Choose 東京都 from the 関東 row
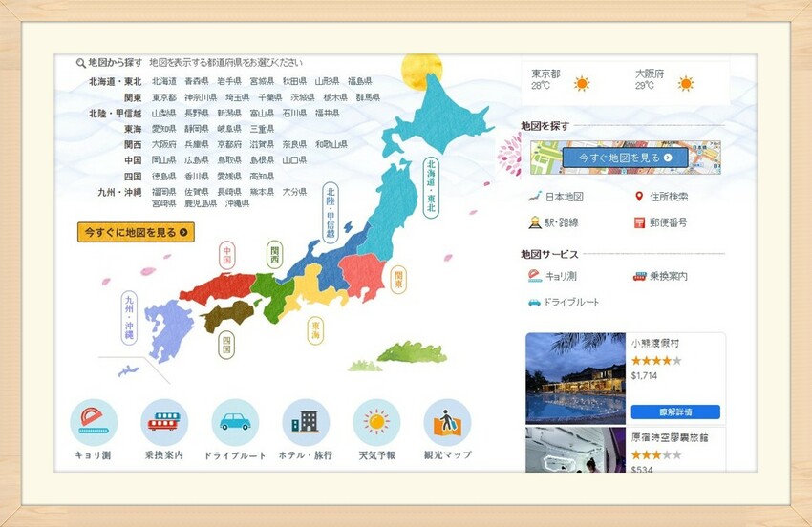 click(164, 97)
